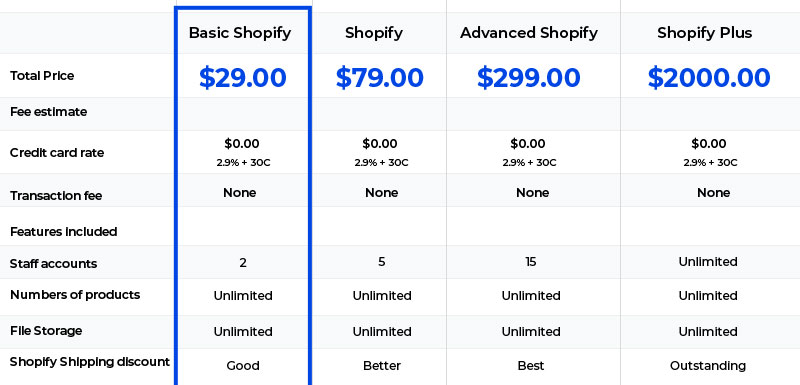Click the $79.00 total price
The width and height of the screenshot is (800, 385).
click(x=380, y=78)
